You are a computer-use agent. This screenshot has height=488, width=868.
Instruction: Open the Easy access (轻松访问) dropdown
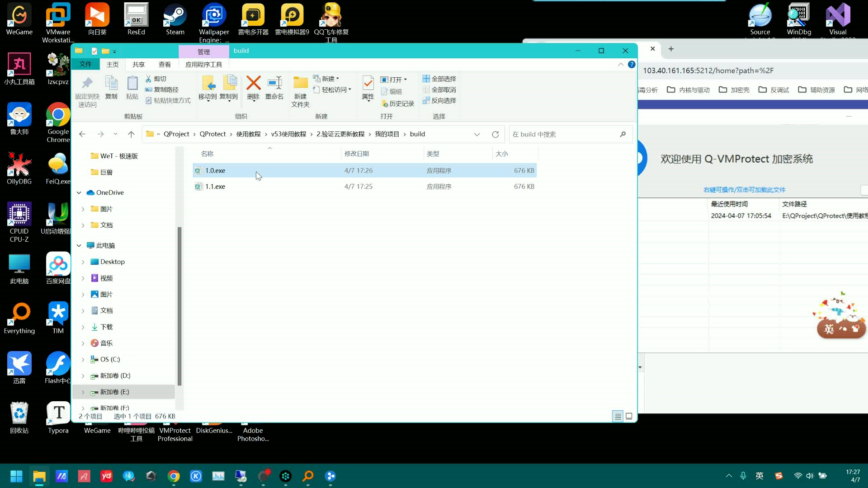point(332,89)
